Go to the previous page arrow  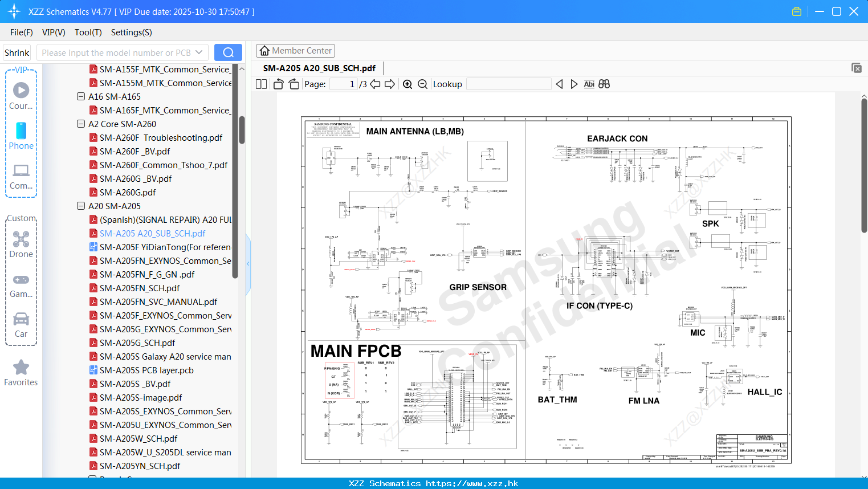coord(375,84)
